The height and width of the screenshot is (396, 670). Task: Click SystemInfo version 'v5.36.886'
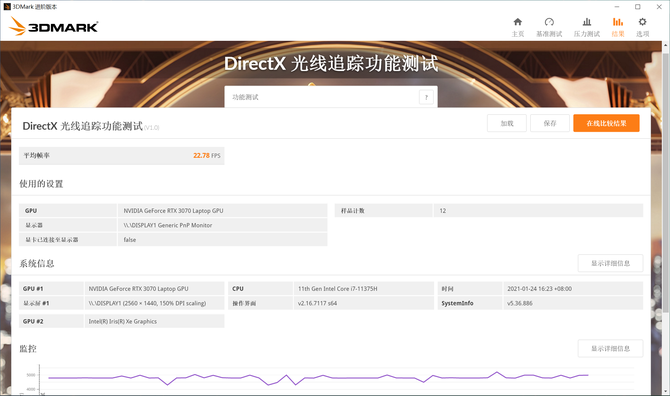point(573,303)
